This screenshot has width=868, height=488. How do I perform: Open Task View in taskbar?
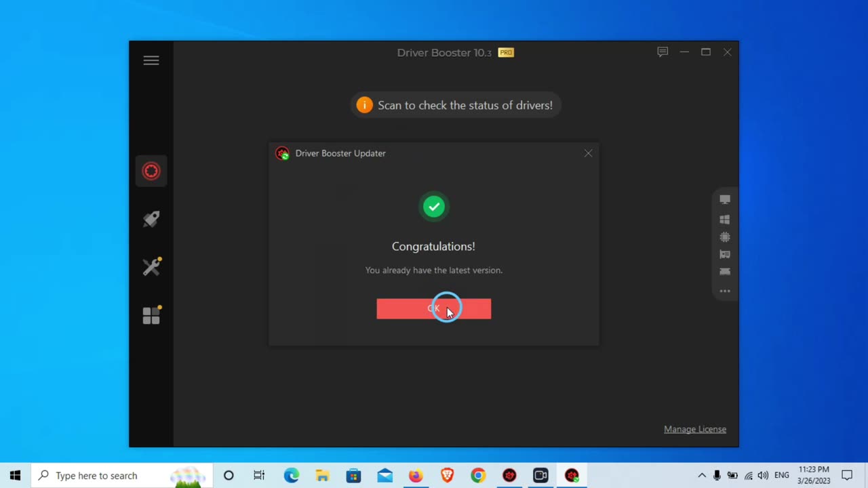(x=259, y=475)
